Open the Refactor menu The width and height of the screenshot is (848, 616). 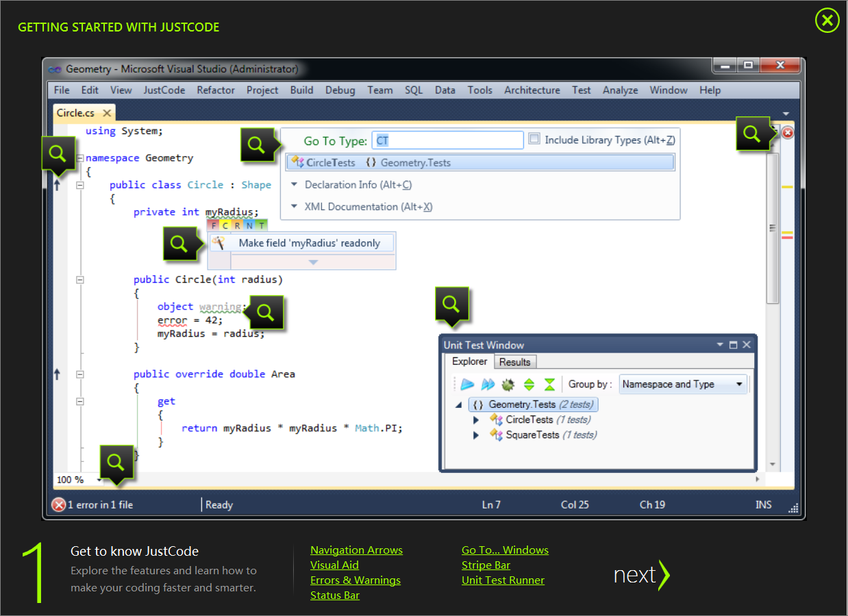tap(216, 90)
